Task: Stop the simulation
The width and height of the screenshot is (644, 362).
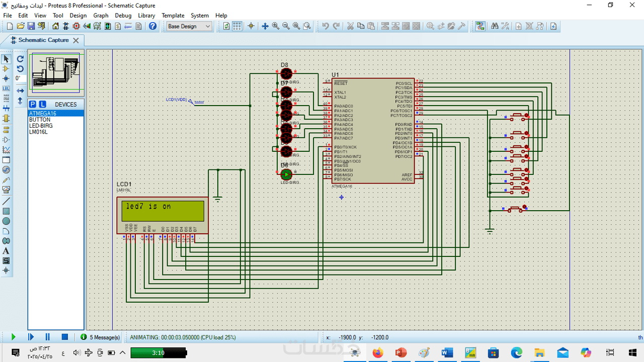Action: click(64, 337)
